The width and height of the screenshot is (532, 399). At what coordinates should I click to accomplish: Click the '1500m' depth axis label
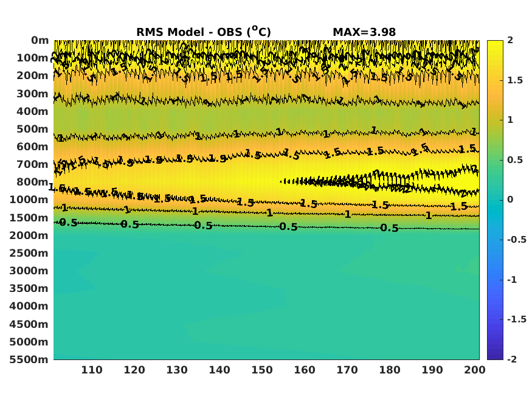[29, 218]
